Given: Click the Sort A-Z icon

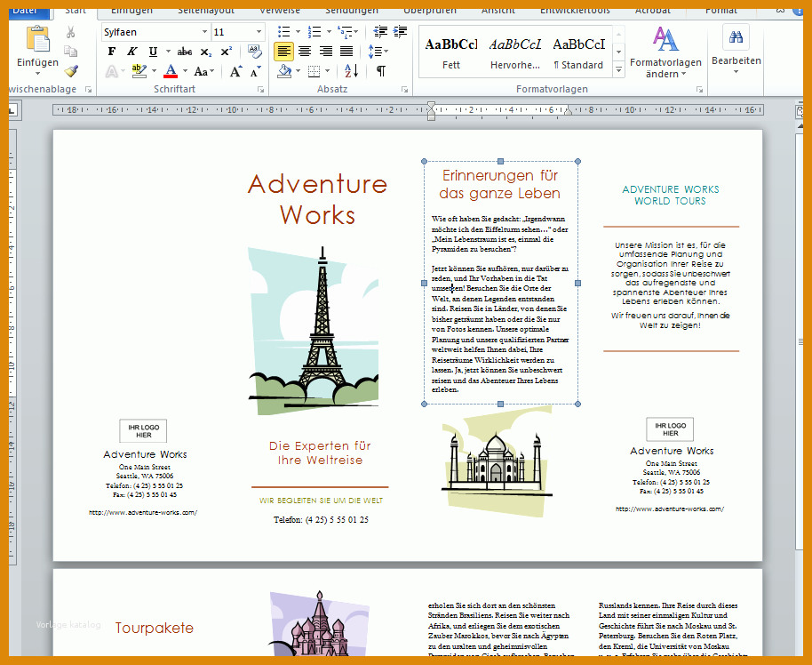Looking at the screenshot, I should pyautogui.click(x=351, y=70).
